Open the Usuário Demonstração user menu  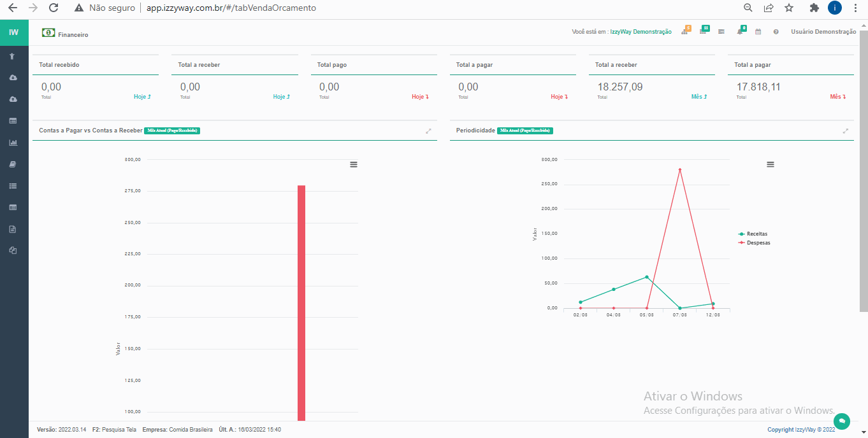coord(823,32)
